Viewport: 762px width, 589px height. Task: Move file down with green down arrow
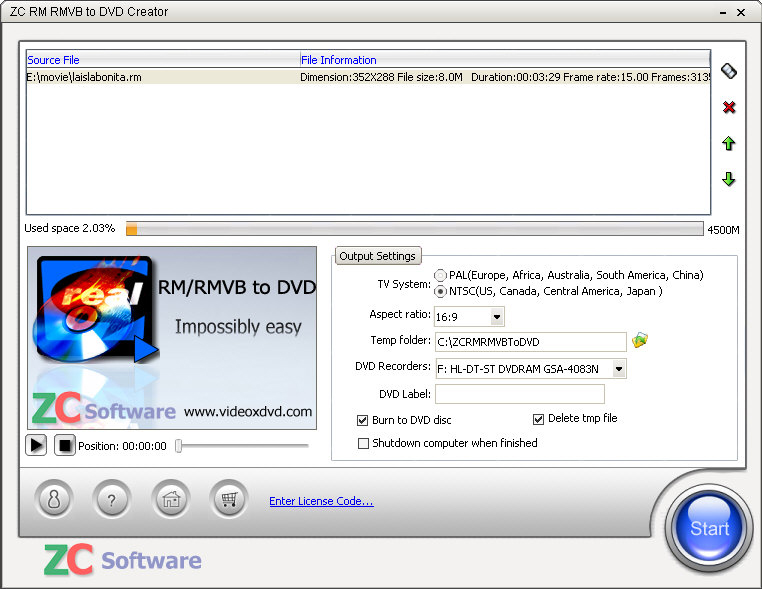coord(728,179)
